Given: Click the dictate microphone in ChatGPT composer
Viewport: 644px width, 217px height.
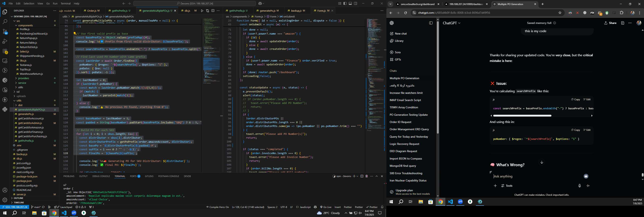Looking at the screenshot, I should (580, 186).
